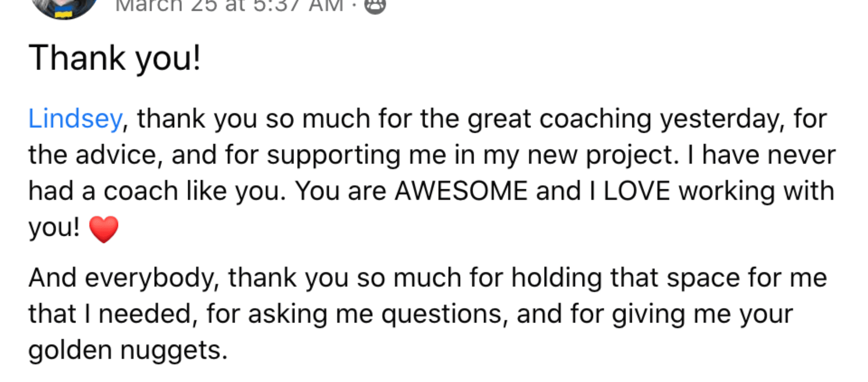
Task: Click the Thank you! heading text
Action: tap(114, 59)
